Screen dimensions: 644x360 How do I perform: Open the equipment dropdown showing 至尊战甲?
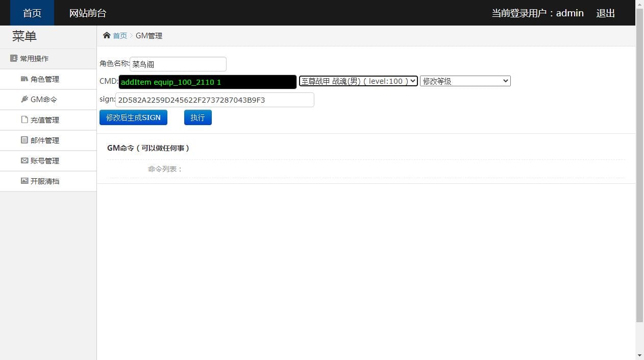pyautogui.click(x=357, y=81)
